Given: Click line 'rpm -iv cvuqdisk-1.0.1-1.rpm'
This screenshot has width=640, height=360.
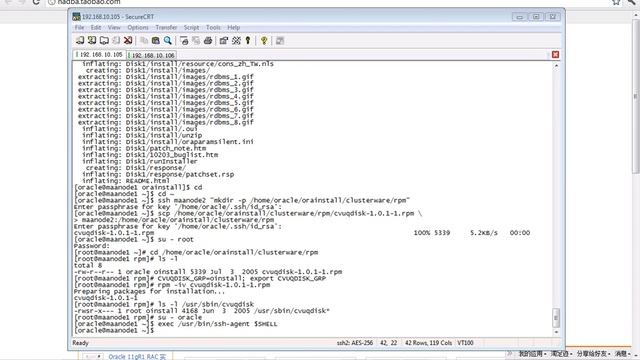Looking at the screenshot, I should pyautogui.click(x=172, y=285).
